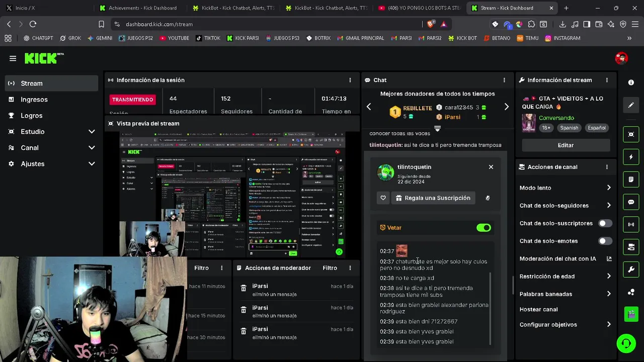Open Configurar objetivos settings
Viewport: 644px width, 362px height.
point(566,324)
